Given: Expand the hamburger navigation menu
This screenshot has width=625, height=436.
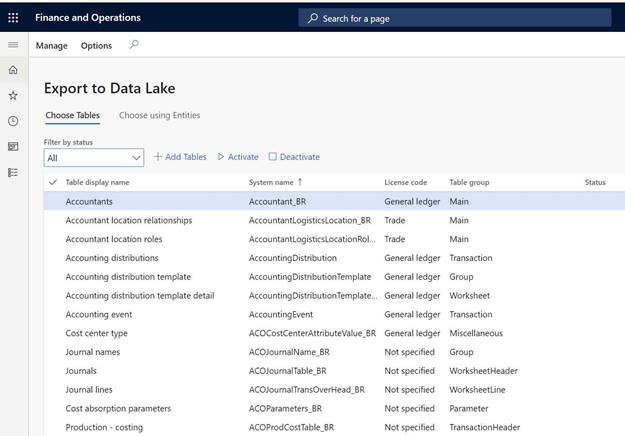Looking at the screenshot, I should pyautogui.click(x=13, y=45).
